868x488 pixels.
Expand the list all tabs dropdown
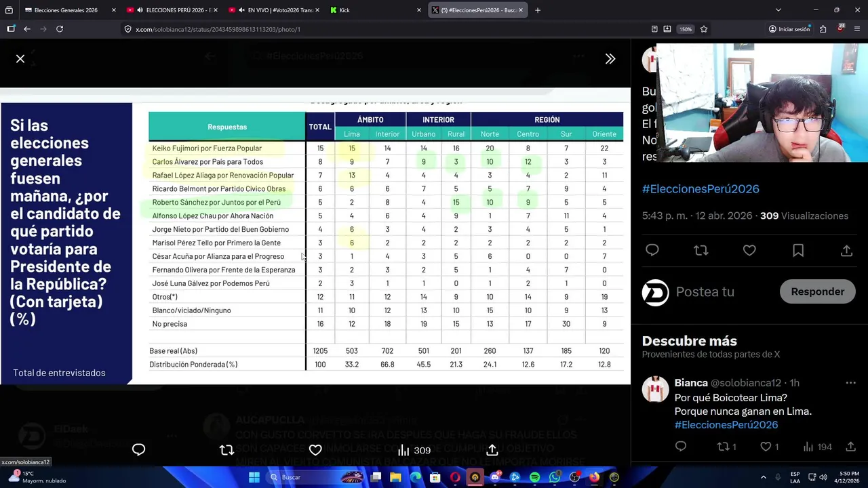tap(778, 10)
